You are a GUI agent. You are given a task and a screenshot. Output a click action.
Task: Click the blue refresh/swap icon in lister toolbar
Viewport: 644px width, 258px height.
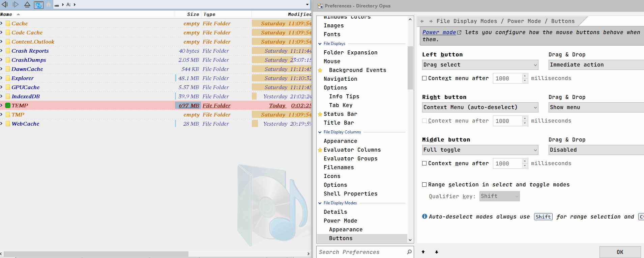(39, 5)
